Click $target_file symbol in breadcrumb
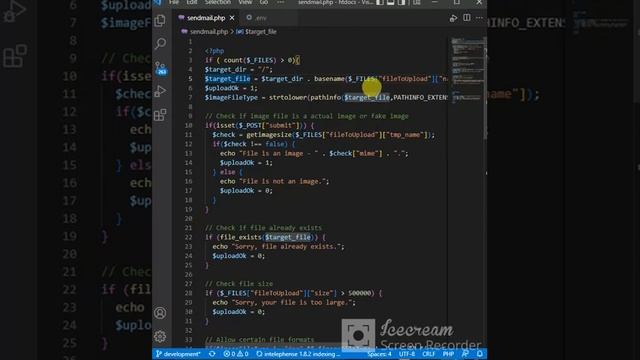This screenshot has height=360, width=640. [261, 31]
